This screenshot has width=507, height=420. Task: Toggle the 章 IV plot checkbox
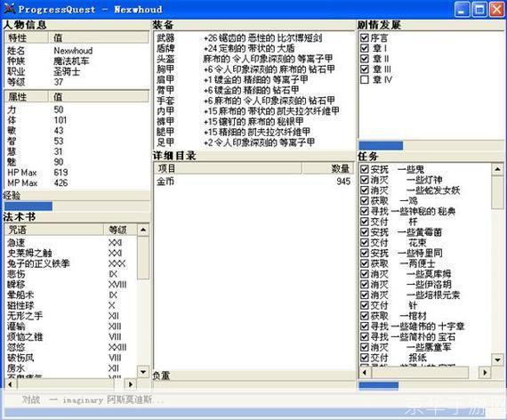[365, 79]
